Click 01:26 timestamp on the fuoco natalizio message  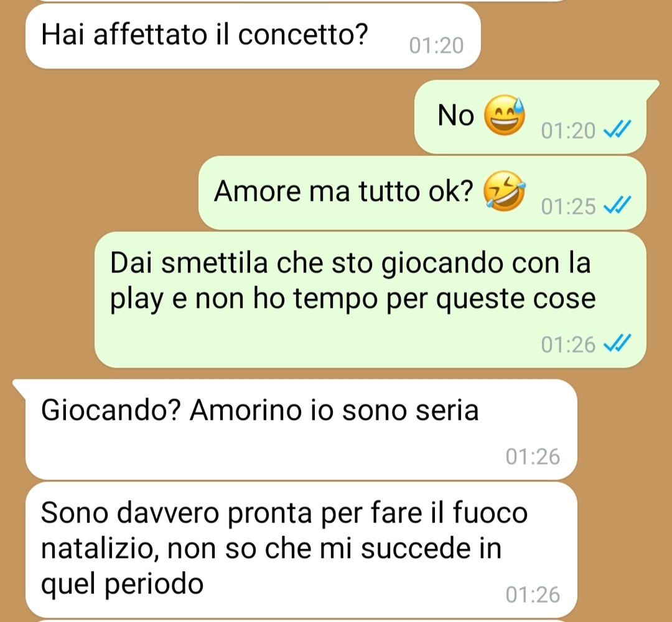coord(533,595)
